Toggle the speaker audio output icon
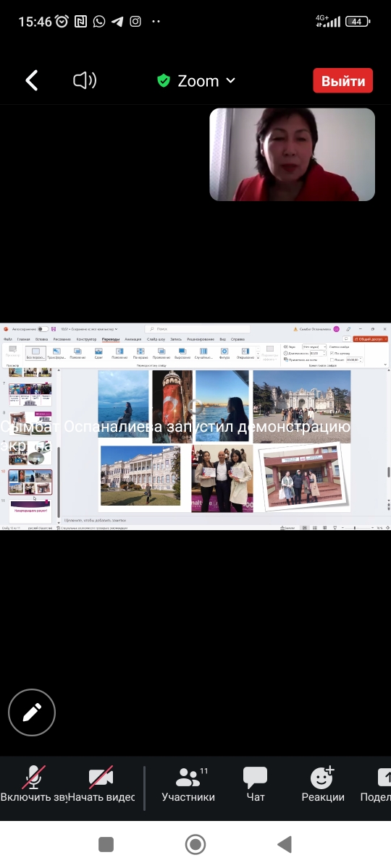This screenshot has height=868, width=391. 85,80
